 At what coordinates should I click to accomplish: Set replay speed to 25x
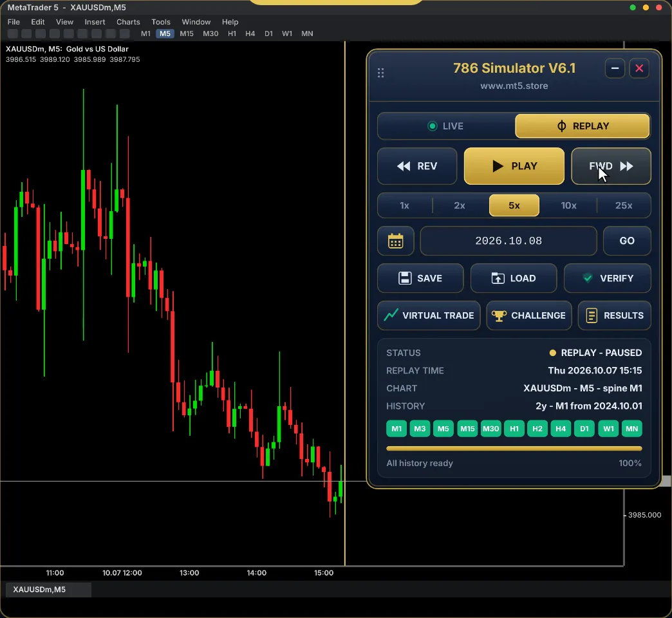tap(624, 206)
